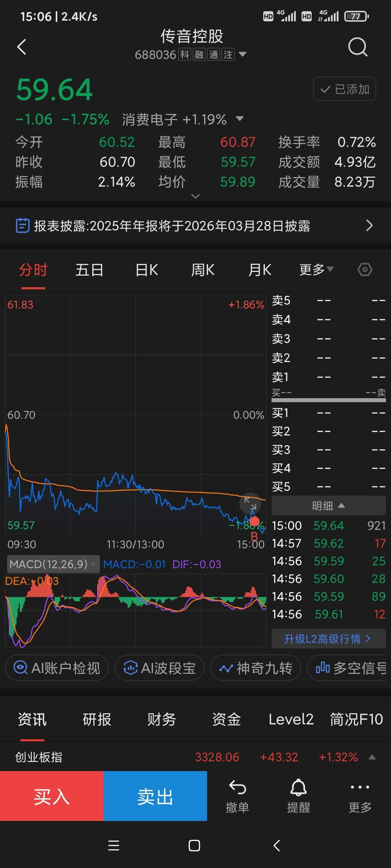Viewport: 391px width, 868px height.
Task: Tap the 换手率 0.72% value
Action: (x=357, y=142)
